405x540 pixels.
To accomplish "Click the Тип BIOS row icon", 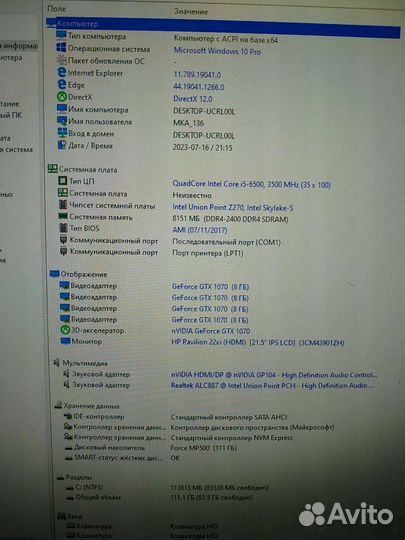I will (x=63, y=228).
